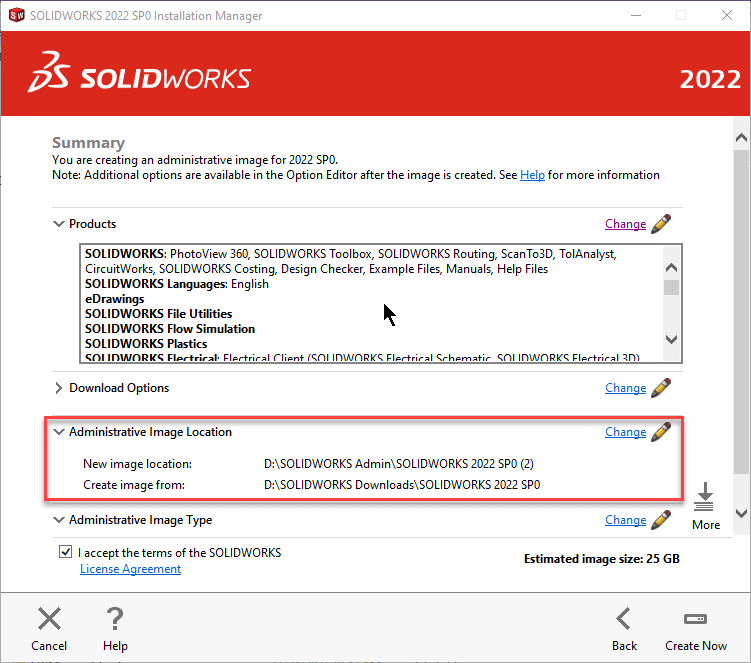Open the License Agreement link
The height and width of the screenshot is (663, 751).
coord(130,569)
